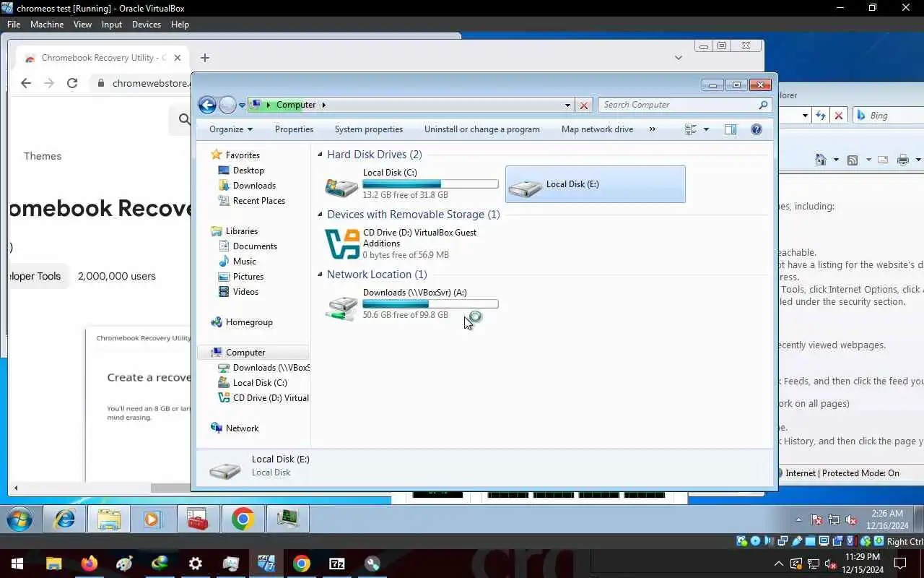This screenshot has height=578, width=924.
Task: Open the Organize menu
Action: coord(231,129)
